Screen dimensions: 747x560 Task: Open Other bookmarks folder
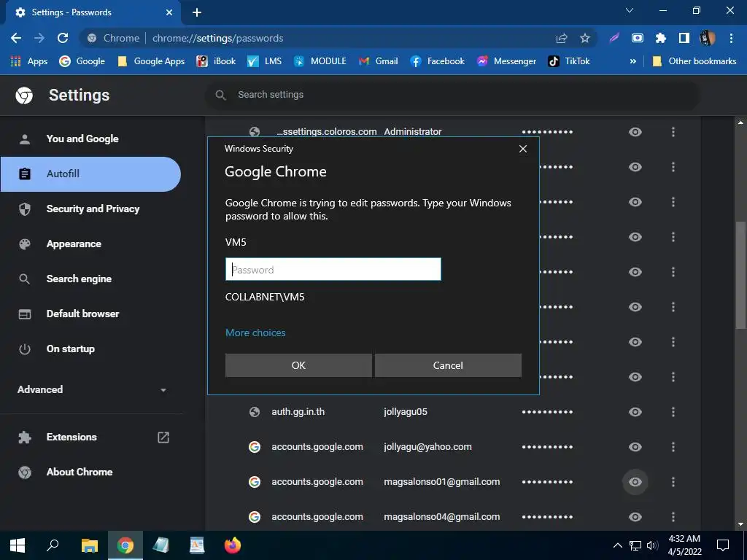point(694,61)
